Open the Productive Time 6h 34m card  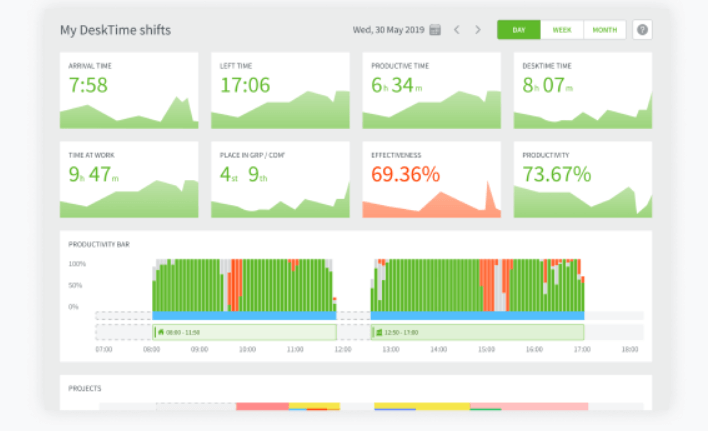[x=432, y=90]
